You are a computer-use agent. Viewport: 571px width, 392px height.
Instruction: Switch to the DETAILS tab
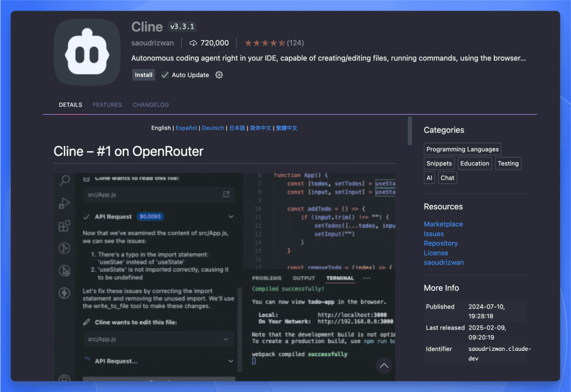click(x=70, y=105)
